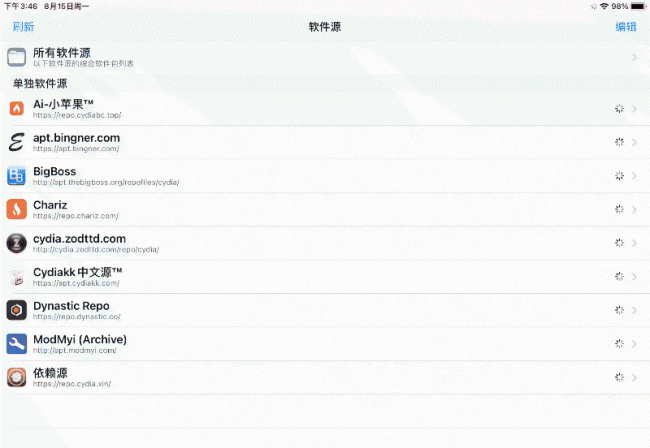
Task: Tap the cydia.zodttd.com loading spinner
Action: tap(619, 243)
